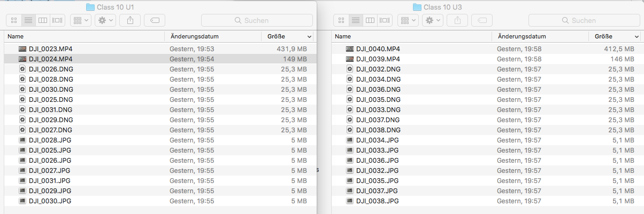Select the DJI_0034.DNG file icon

[x=349, y=79]
